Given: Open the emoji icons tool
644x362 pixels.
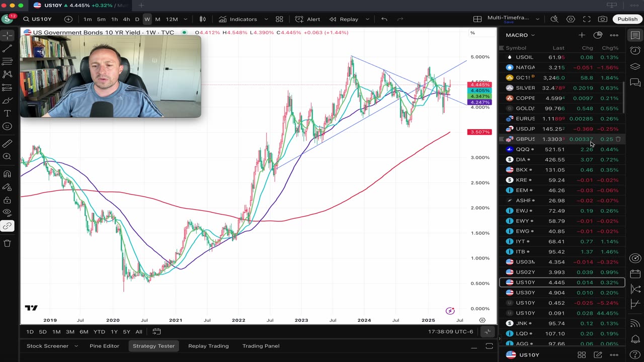Looking at the screenshot, I should tap(7, 127).
